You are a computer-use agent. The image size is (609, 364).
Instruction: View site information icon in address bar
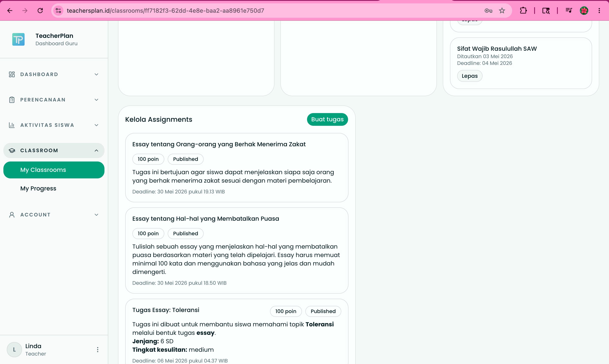pyautogui.click(x=58, y=11)
